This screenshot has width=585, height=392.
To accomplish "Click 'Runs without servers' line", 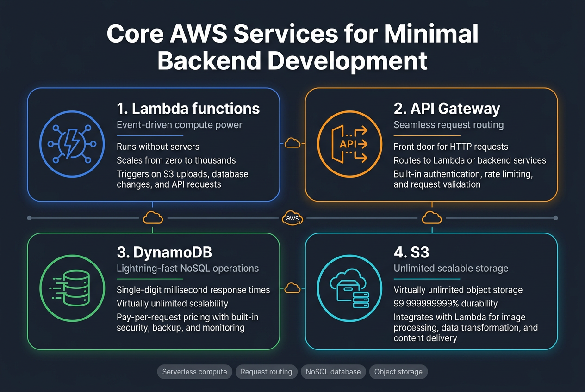I will pyautogui.click(x=158, y=147).
